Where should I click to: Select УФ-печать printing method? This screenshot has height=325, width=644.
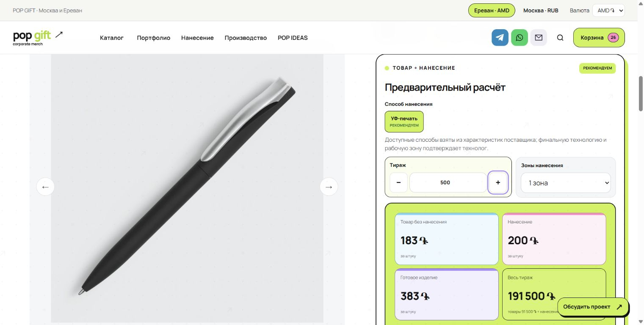coord(404,121)
